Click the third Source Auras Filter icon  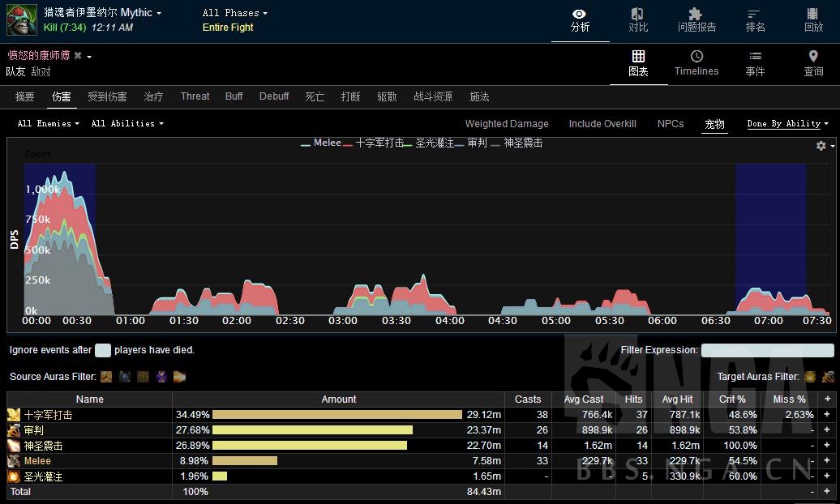143,377
